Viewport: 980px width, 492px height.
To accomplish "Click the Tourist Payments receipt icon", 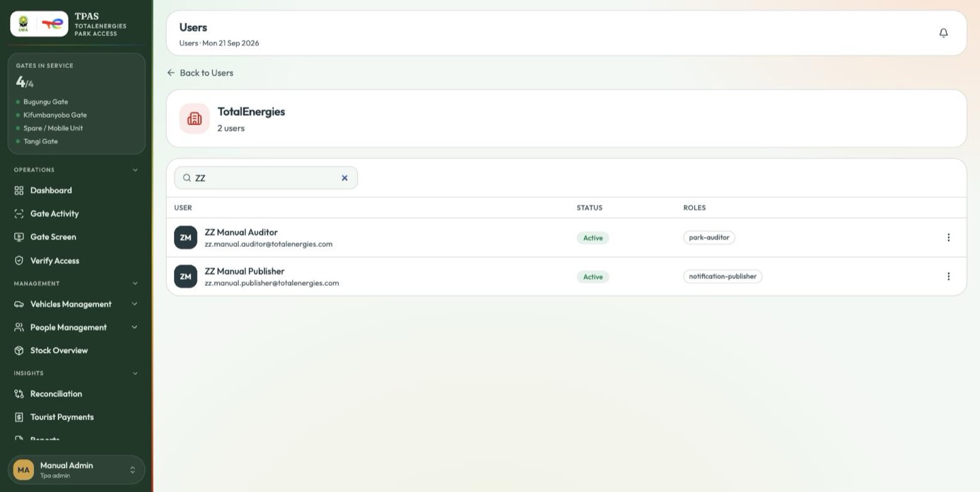I will pyautogui.click(x=19, y=417).
